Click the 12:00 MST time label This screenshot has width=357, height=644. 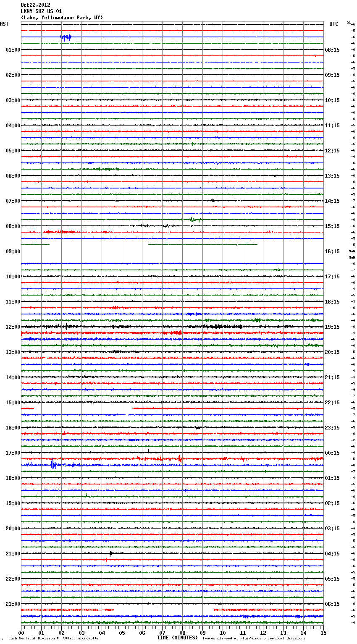pyautogui.click(x=13, y=327)
